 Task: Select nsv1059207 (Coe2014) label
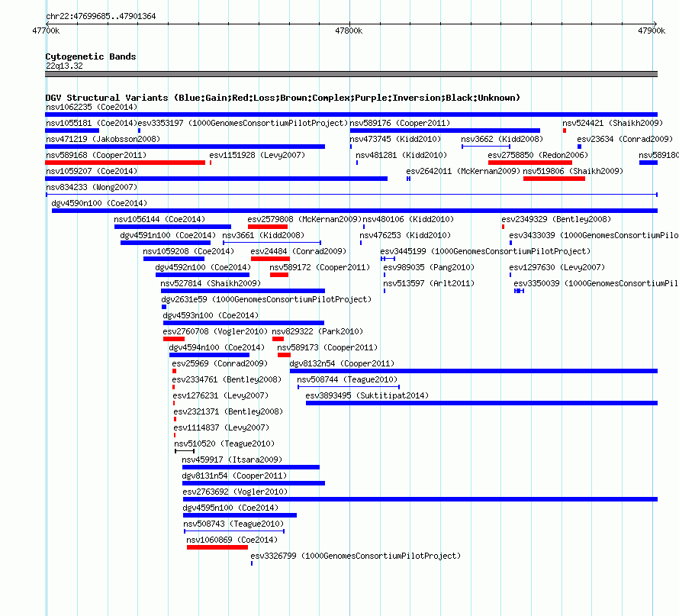click(x=92, y=171)
